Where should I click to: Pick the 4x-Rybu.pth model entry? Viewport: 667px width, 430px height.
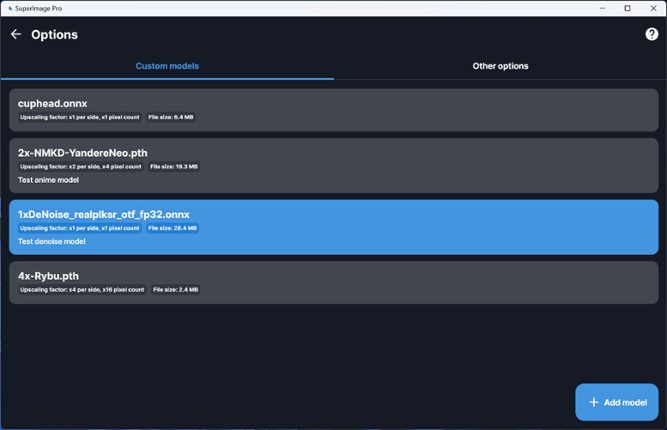[333, 282]
